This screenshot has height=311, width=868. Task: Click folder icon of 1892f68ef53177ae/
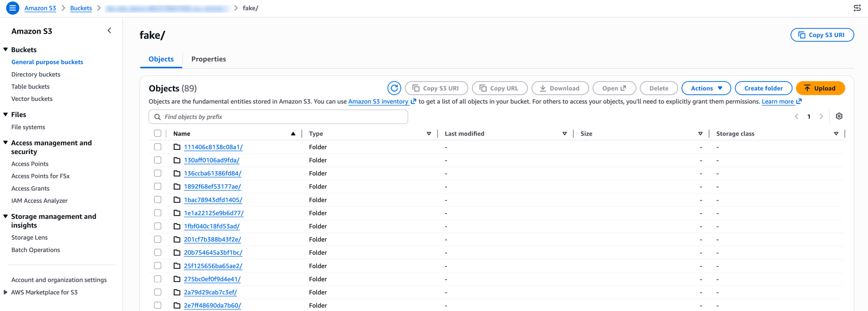[x=177, y=187]
